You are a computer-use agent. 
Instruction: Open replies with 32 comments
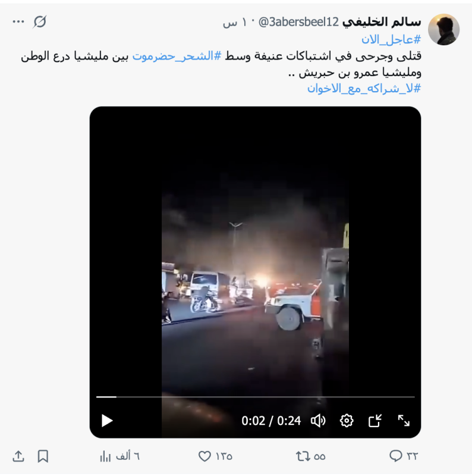tap(404, 456)
